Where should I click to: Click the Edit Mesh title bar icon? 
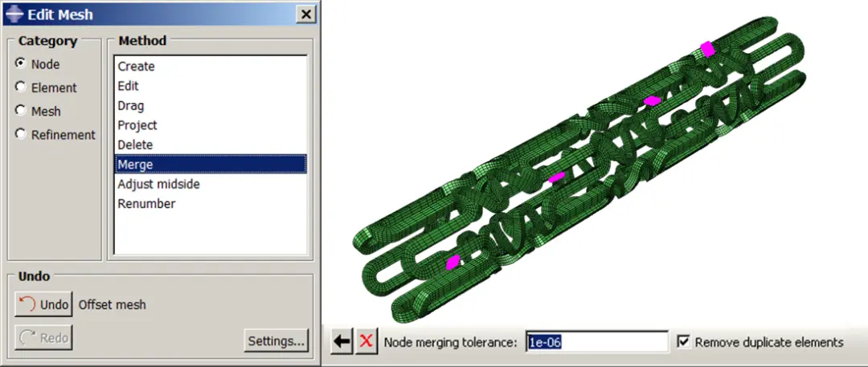pos(15,14)
